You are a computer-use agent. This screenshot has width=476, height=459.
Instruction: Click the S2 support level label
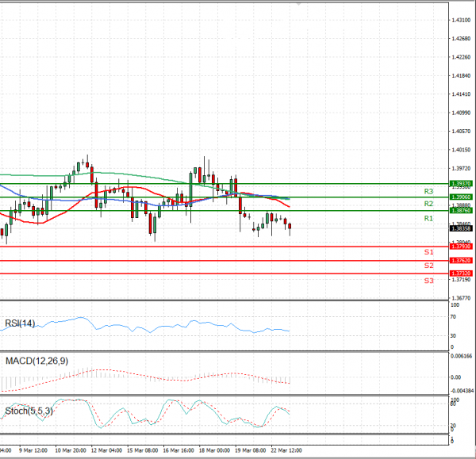click(428, 266)
